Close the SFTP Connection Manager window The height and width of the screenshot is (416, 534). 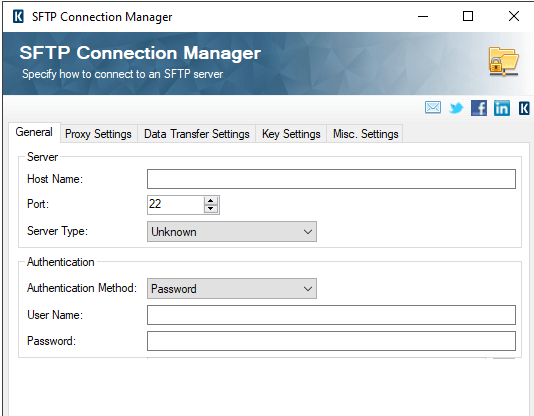pos(514,16)
